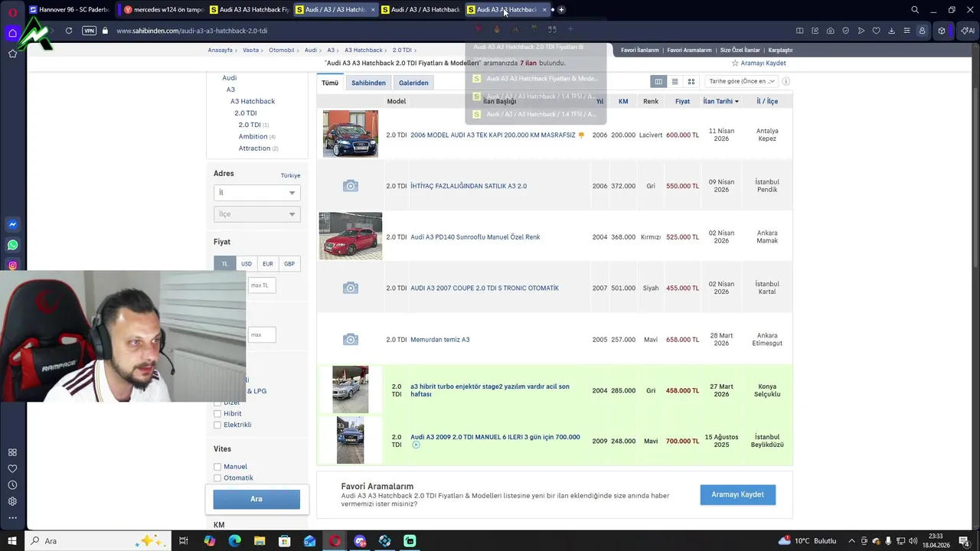Check the Manuel transmission checkbox
This screenshot has height=551, width=980.
coord(217,467)
